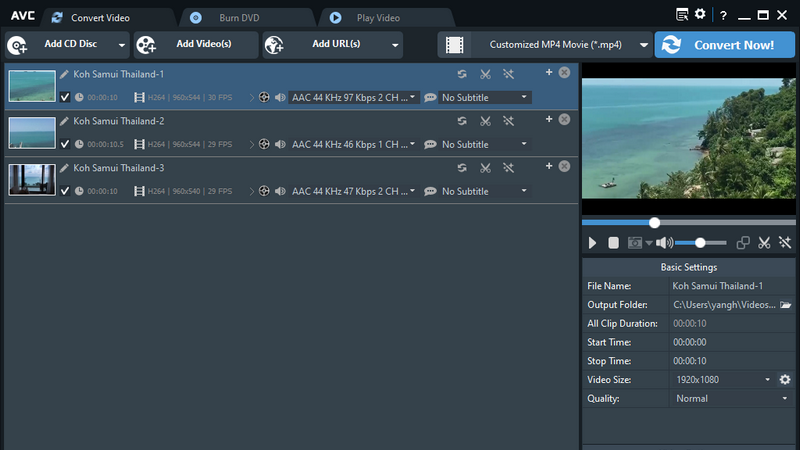The width and height of the screenshot is (800, 450).
Task: Click the output folder browse icon
Action: pos(786,305)
